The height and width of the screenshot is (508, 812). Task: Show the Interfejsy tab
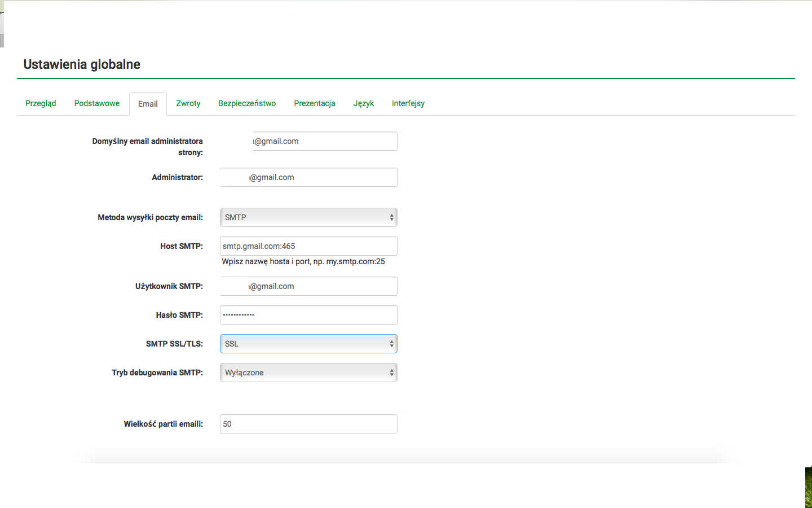[x=408, y=103]
